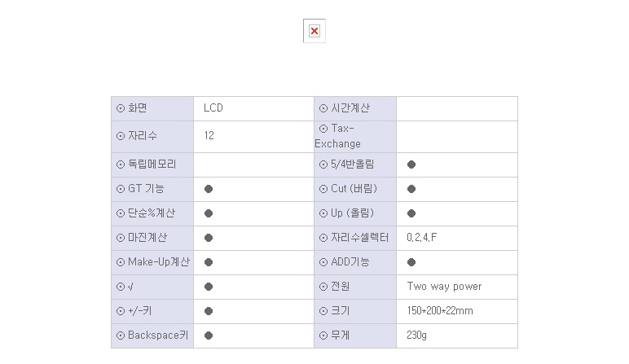Select the LCD value cell
Viewport: 629px width, 364px height.
pos(253,108)
